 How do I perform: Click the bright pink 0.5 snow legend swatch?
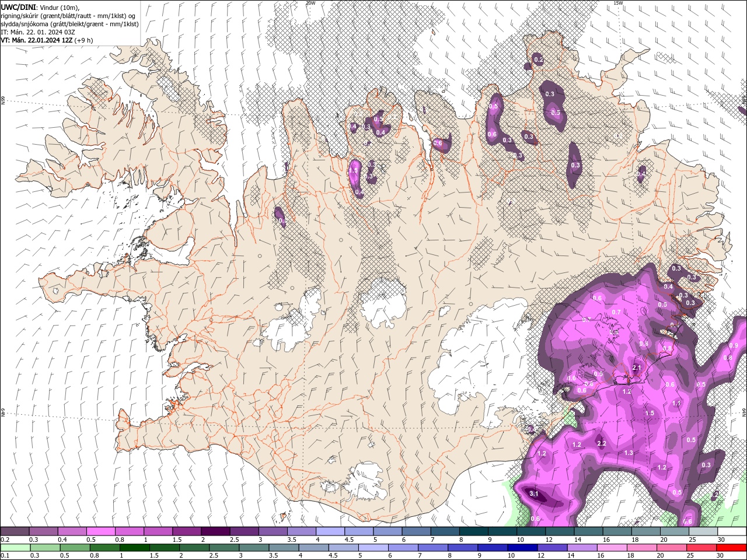point(101,531)
